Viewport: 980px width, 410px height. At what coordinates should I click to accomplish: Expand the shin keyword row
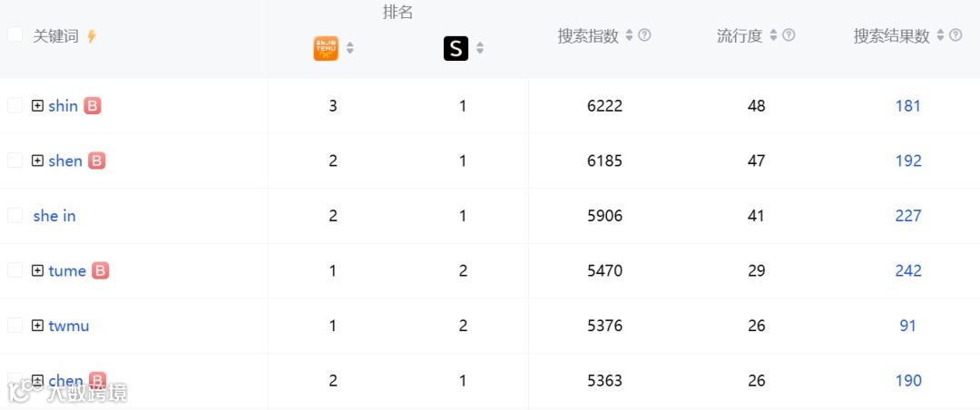(37, 105)
